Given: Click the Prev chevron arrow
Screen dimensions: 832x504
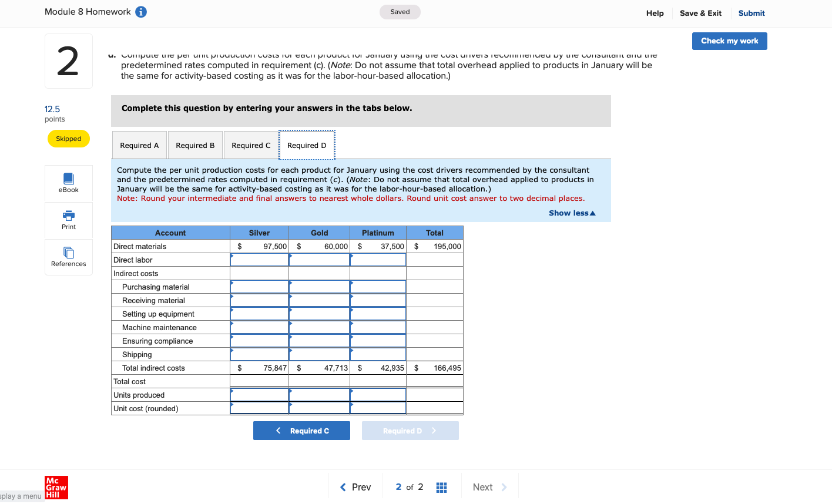Looking at the screenshot, I should coord(343,487).
